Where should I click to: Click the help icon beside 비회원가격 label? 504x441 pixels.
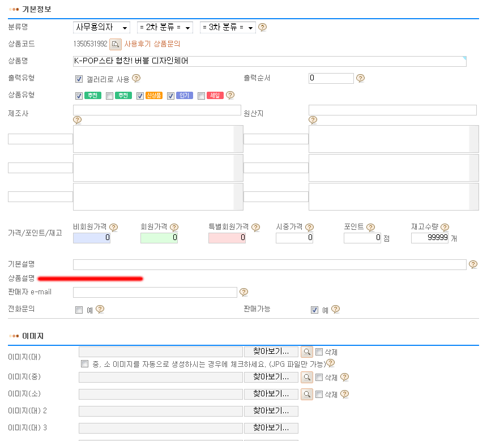coord(114,228)
